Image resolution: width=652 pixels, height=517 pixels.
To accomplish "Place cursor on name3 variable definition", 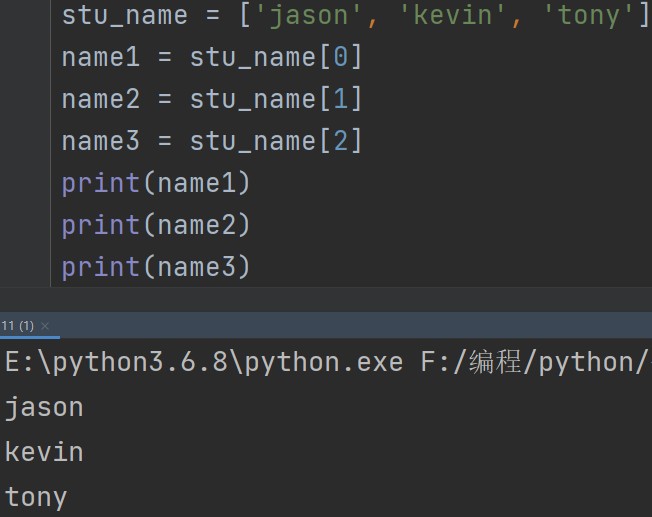I will pyautogui.click(x=100, y=142).
